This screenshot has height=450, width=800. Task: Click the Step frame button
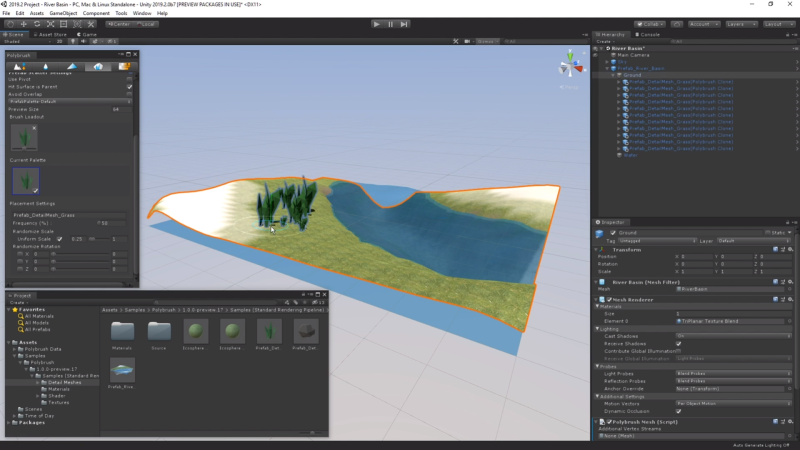(404, 24)
